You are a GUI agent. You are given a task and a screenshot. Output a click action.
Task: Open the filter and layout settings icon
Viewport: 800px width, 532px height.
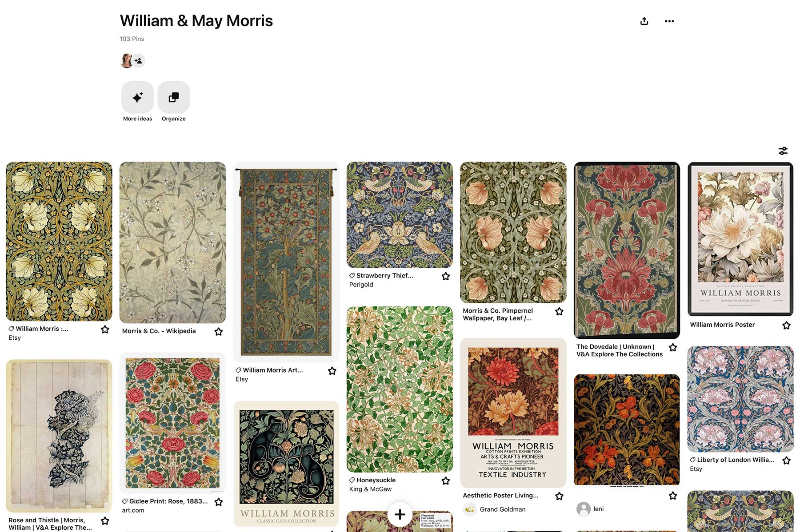[783, 151]
